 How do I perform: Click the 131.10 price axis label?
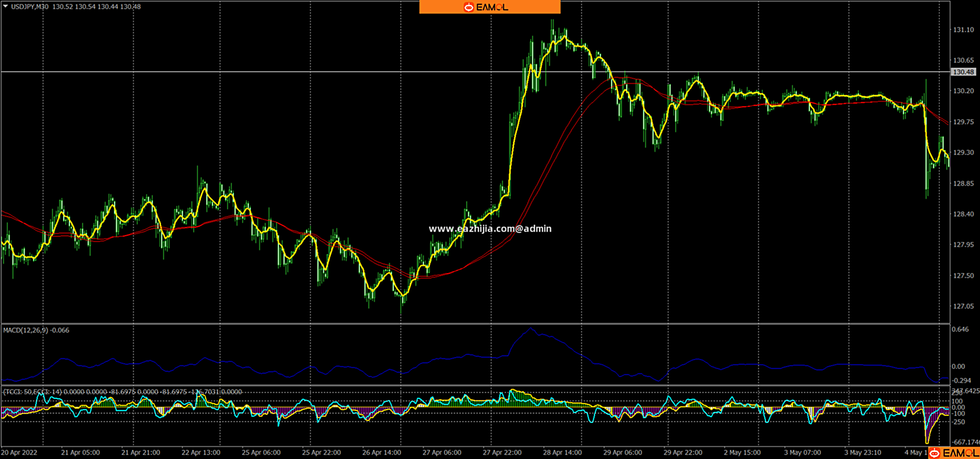(x=963, y=30)
